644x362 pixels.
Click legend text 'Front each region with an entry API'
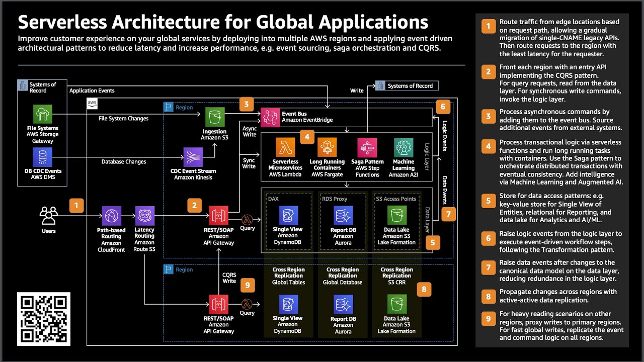pos(554,67)
